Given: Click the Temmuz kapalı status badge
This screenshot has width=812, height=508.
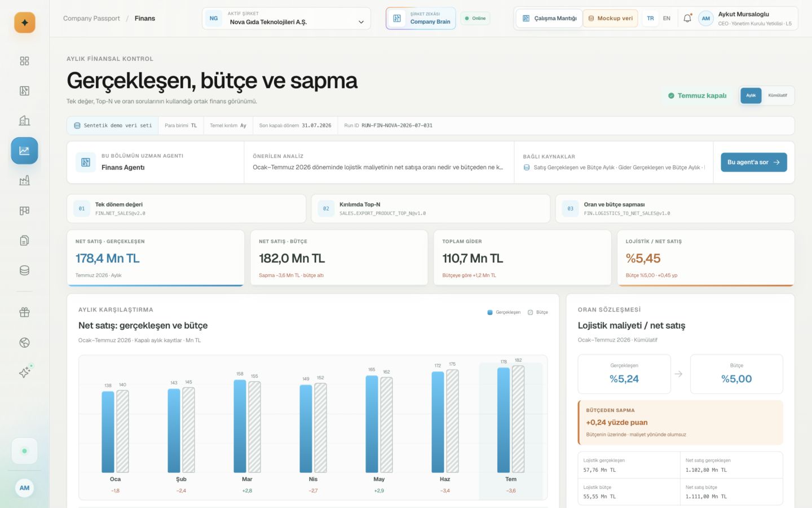Looking at the screenshot, I should point(698,95).
